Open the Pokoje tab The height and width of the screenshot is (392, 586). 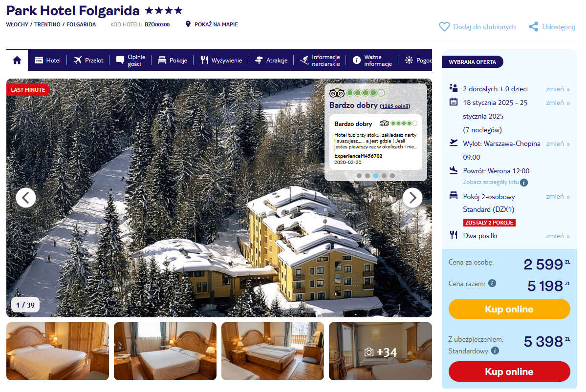[x=173, y=60]
